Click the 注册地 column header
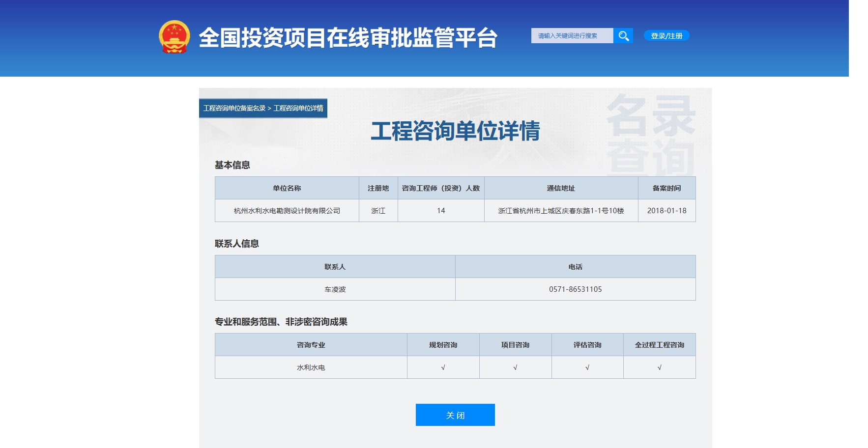Viewport: 868px width, 448px height. coord(378,188)
